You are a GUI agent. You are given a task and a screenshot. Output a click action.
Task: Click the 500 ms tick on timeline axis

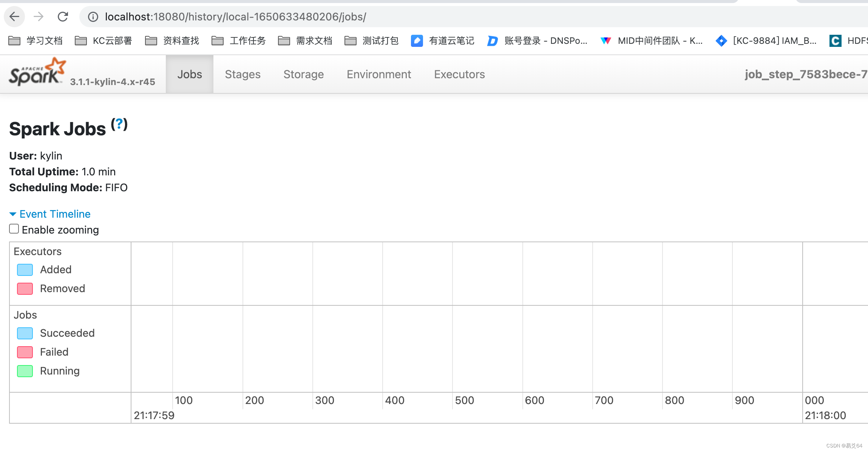(x=464, y=400)
